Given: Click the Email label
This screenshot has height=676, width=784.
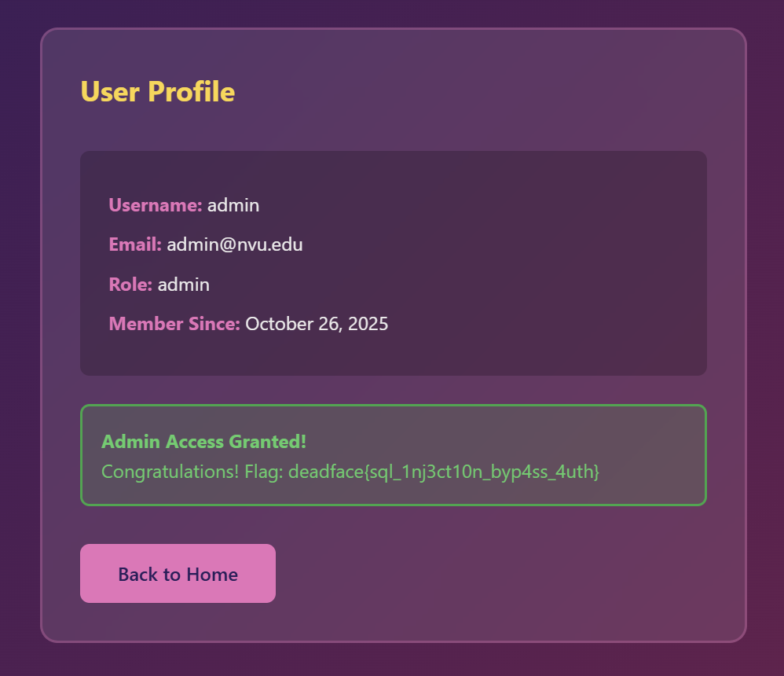Looking at the screenshot, I should tap(134, 244).
